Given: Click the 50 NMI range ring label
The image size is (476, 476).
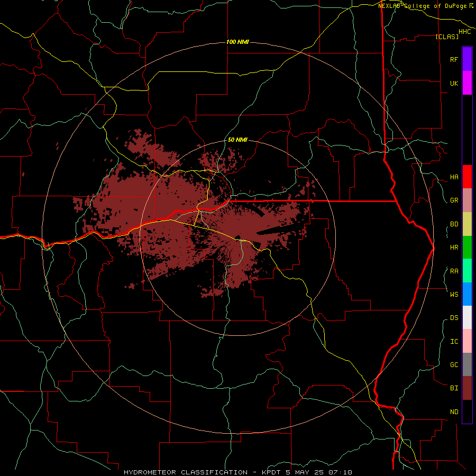Looking at the screenshot, I should pyautogui.click(x=237, y=140).
